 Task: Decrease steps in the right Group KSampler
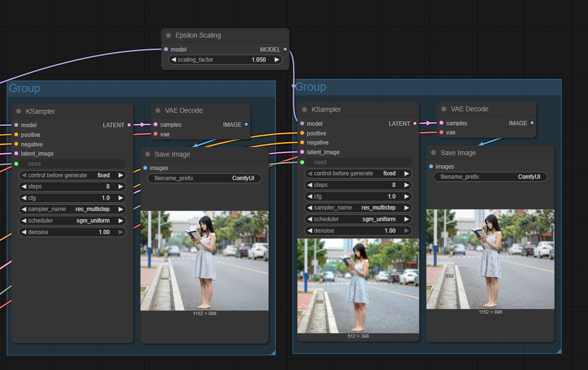click(309, 185)
